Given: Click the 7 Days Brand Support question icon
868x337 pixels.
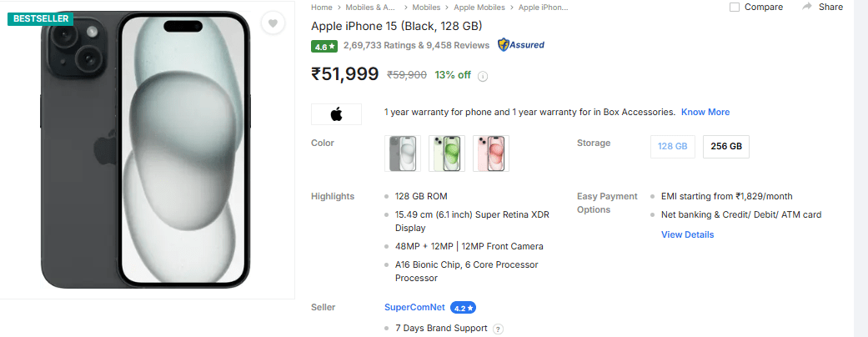Looking at the screenshot, I should coord(498,329).
